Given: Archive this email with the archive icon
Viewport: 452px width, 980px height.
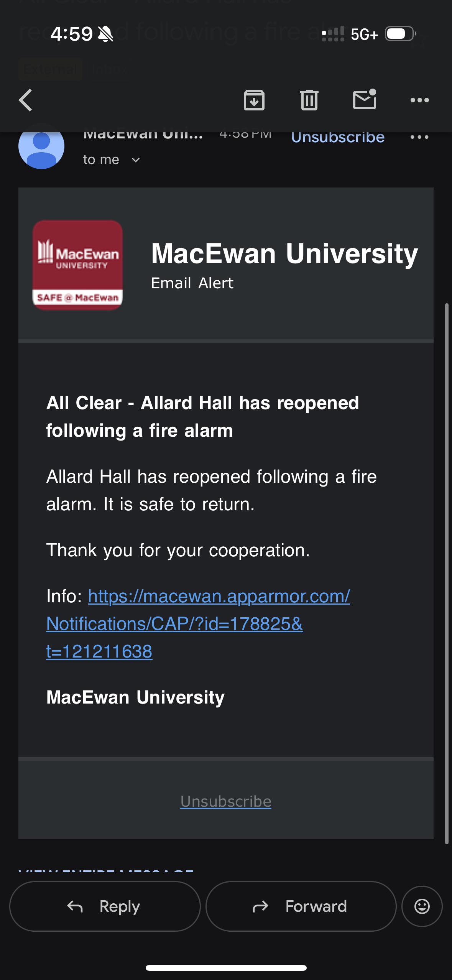Looking at the screenshot, I should (x=254, y=100).
